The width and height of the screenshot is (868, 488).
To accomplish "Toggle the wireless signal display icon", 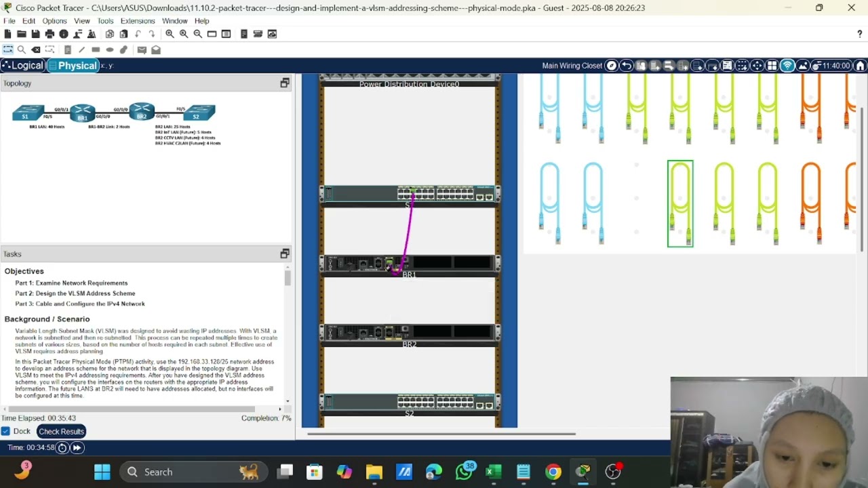I will [x=787, y=66].
